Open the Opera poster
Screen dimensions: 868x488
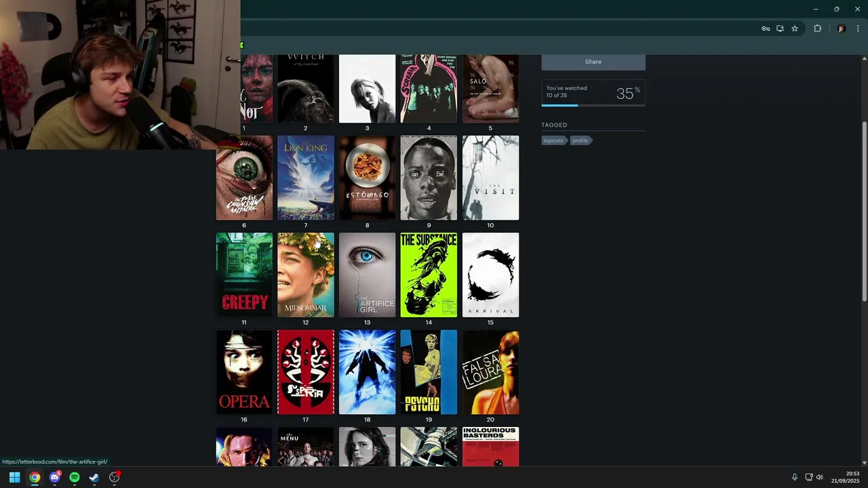click(x=244, y=372)
